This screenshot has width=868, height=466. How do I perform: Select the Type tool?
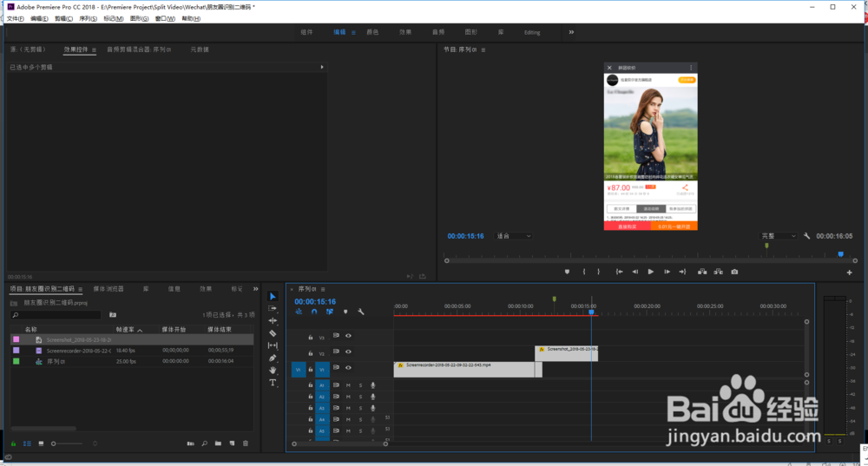click(x=273, y=383)
